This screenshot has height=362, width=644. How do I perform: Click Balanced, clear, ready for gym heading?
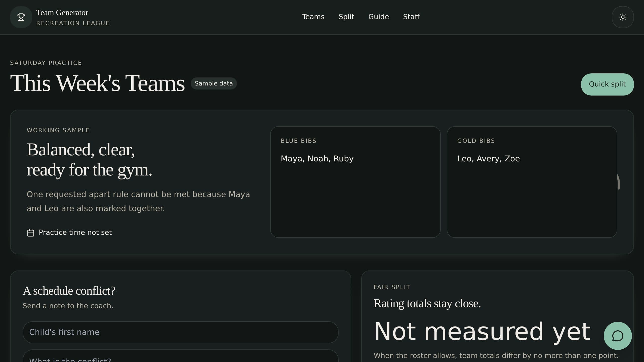click(x=89, y=160)
